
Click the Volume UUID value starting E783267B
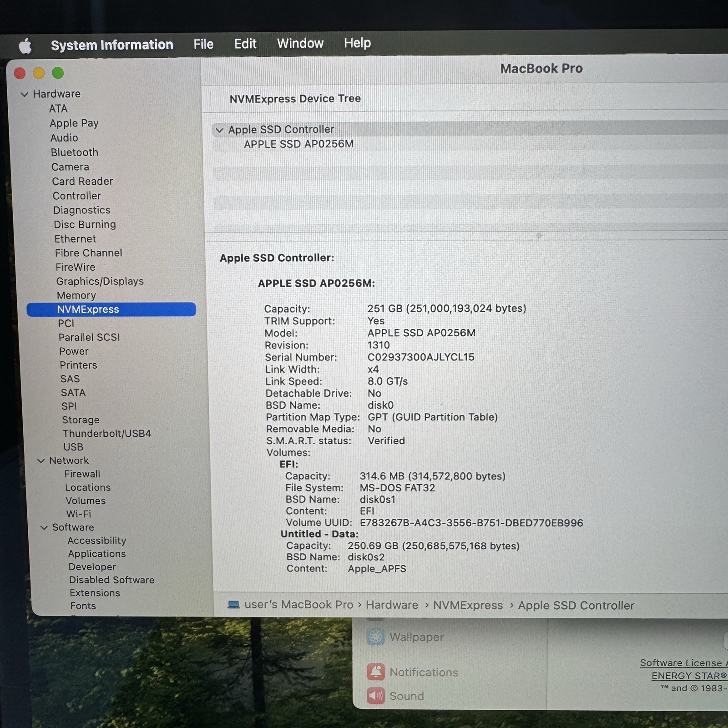coord(471,523)
